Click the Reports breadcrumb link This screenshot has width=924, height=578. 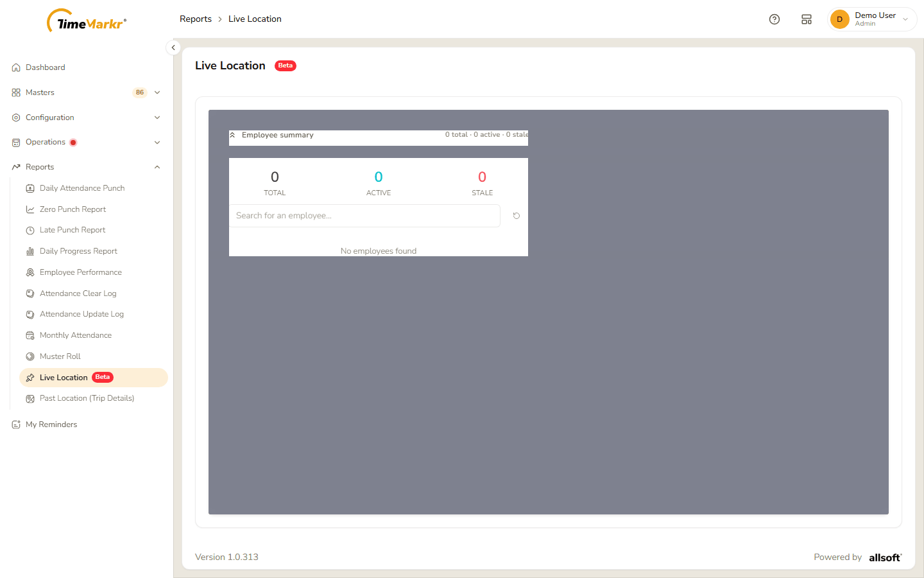tap(196, 19)
